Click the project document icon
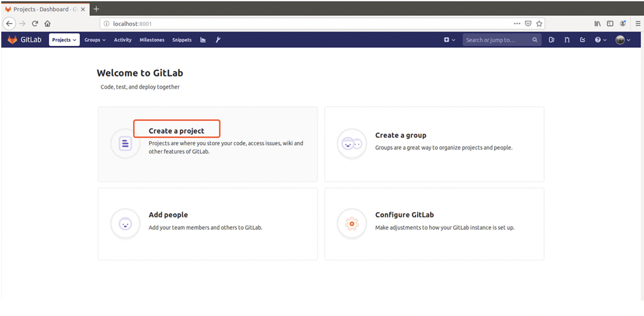 125,143
